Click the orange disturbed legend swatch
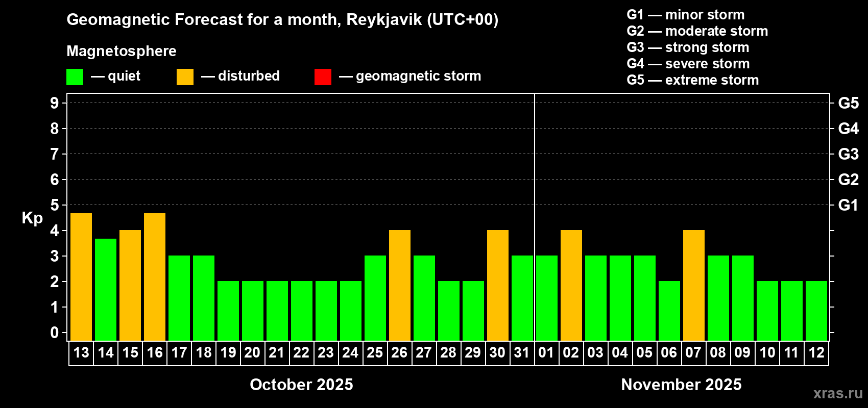The image size is (868, 408). 185,77
